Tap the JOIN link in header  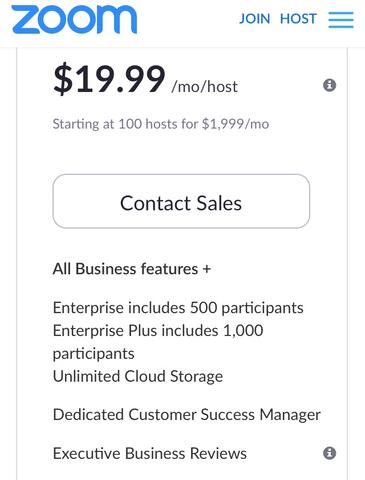(x=255, y=19)
